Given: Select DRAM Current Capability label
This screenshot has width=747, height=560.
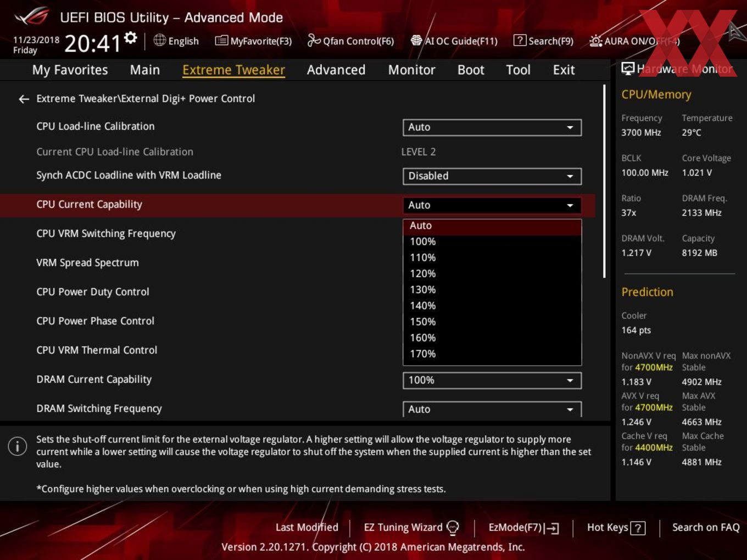Looking at the screenshot, I should pos(94,379).
